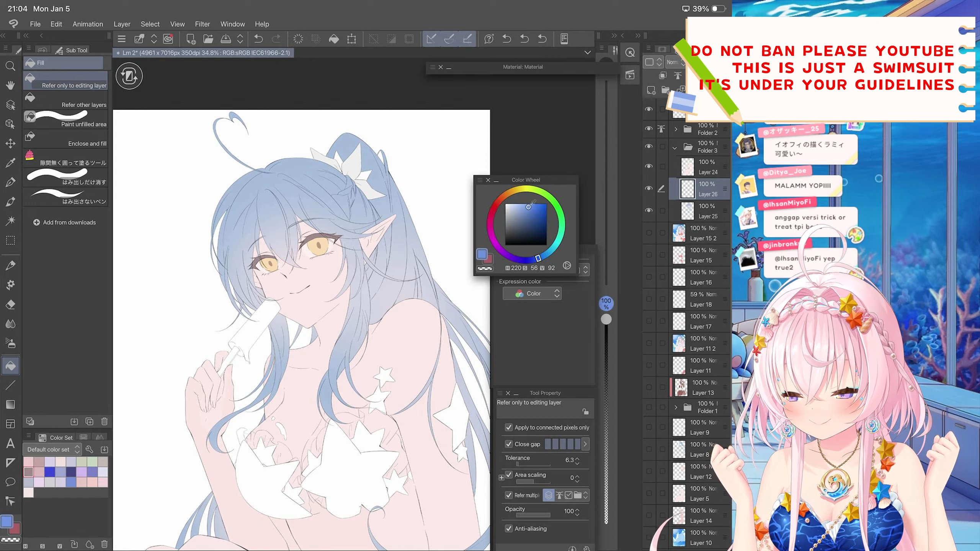Toggle Close gap checkbox
The image size is (980, 551).
pyautogui.click(x=509, y=444)
